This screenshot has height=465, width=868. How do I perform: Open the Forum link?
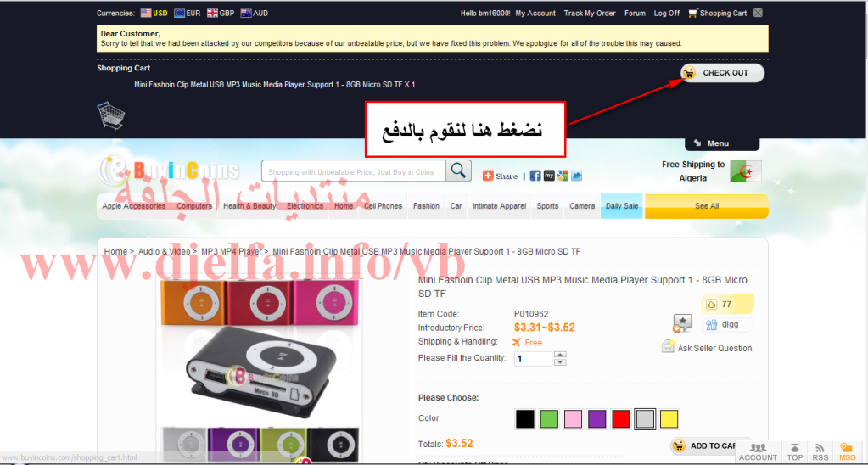(x=635, y=14)
